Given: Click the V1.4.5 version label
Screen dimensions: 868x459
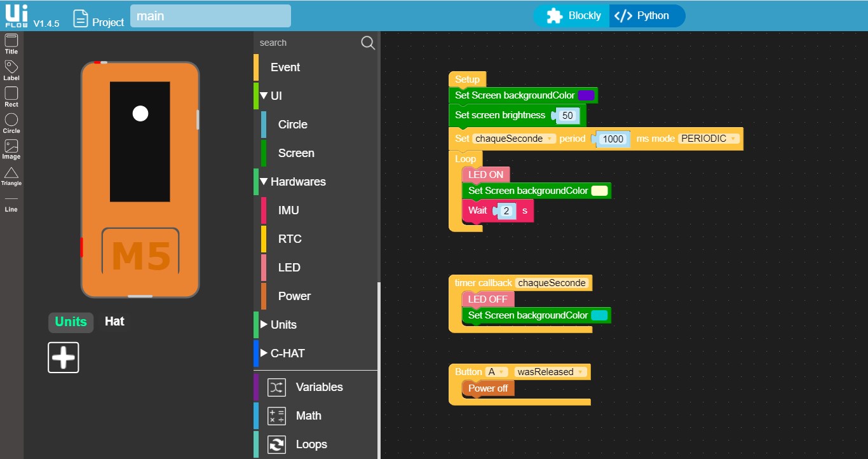Looking at the screenshot, I should point(46,24).
